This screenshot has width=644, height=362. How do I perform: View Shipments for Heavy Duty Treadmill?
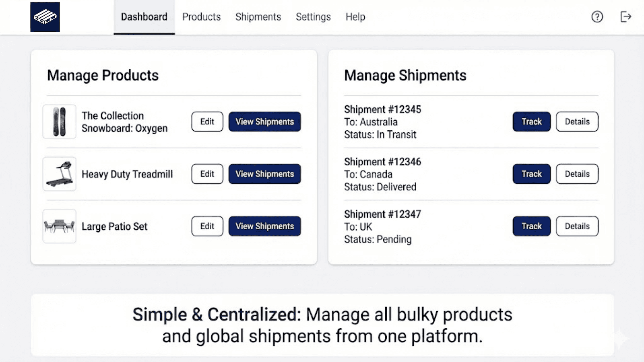264,174
